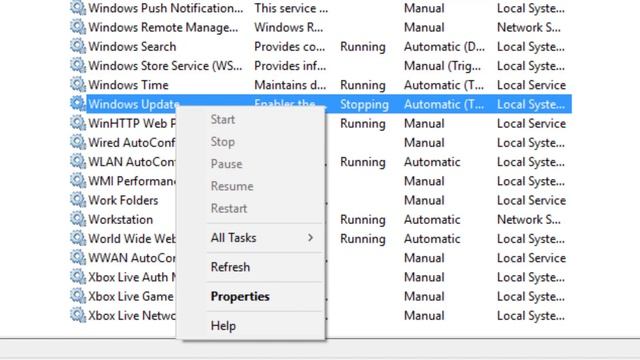Viewport: 640px width, 360px height.
Task: Expand the All Tasks submenu arrow
Action: coord(311,238)
